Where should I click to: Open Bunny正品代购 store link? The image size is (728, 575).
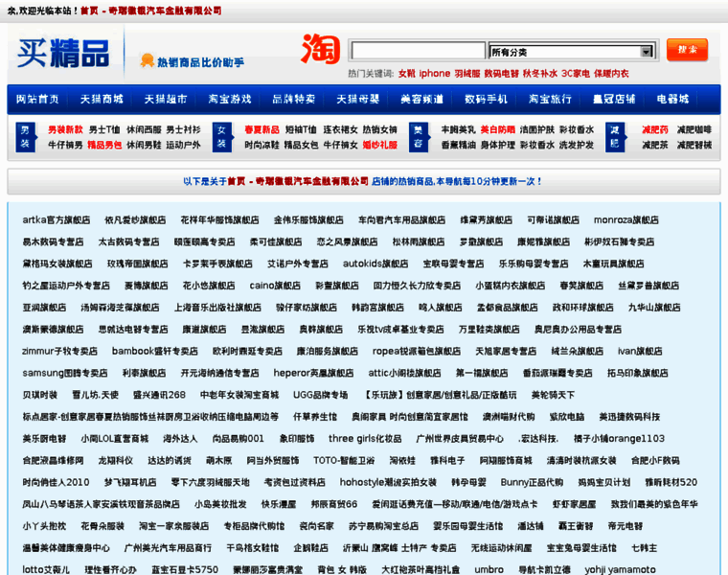click(x=532, y=482)
